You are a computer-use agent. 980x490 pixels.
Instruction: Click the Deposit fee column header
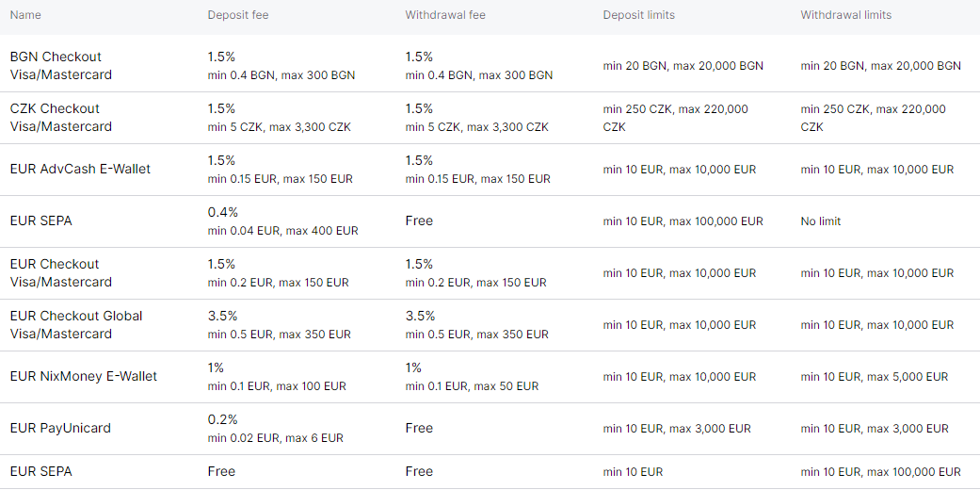238,15
